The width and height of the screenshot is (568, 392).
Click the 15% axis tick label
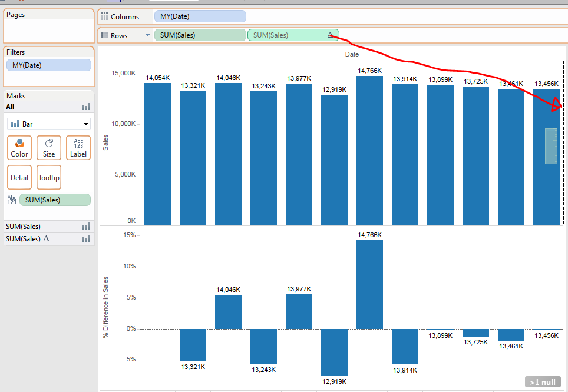tap(129, 235)
